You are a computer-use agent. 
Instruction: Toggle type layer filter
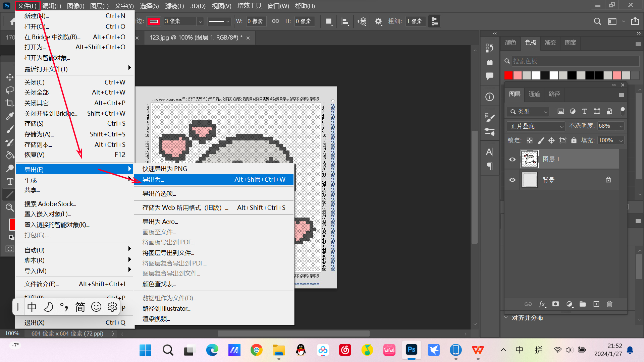pyautogui.click(x=585, y=111)
